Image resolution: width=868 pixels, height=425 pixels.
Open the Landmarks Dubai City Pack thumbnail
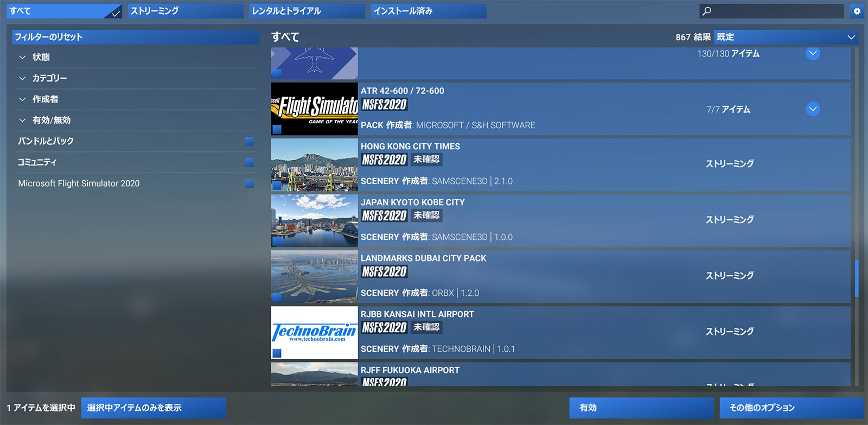point(315,276)
